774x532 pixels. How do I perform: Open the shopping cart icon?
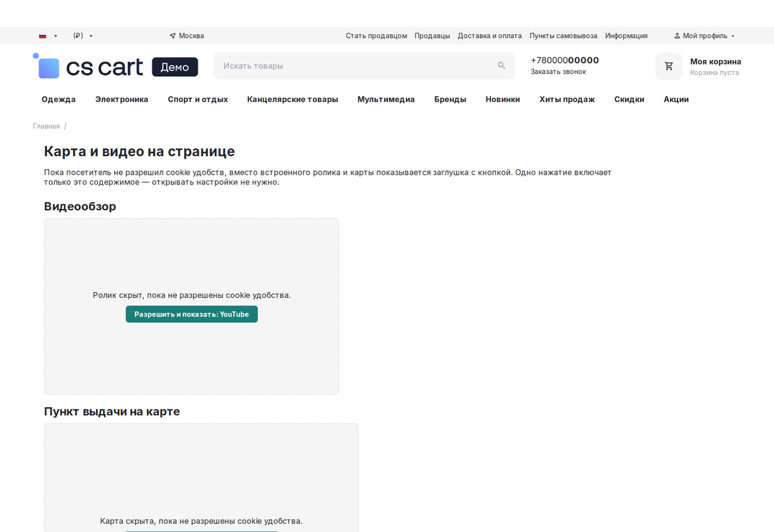[x=669, y=66]
